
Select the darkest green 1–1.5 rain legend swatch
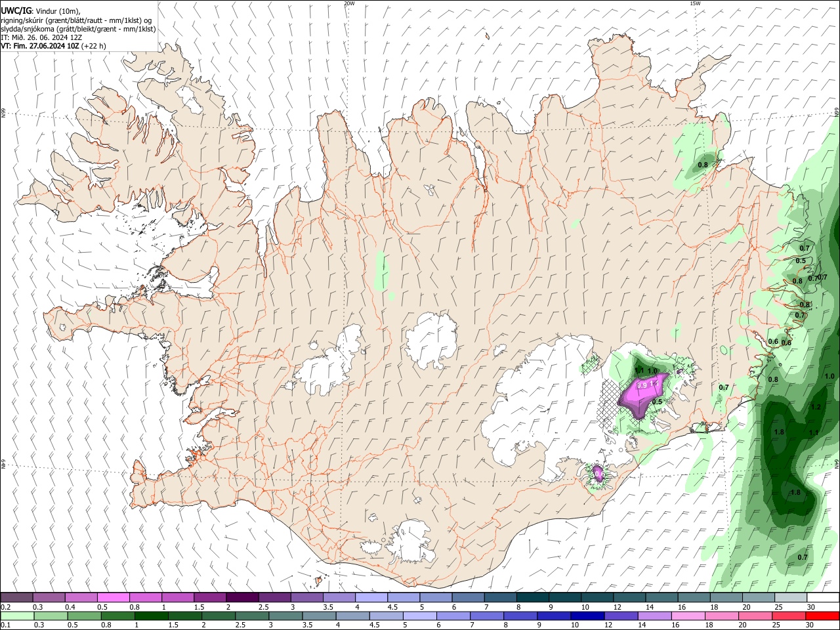[x=152, y=616]
